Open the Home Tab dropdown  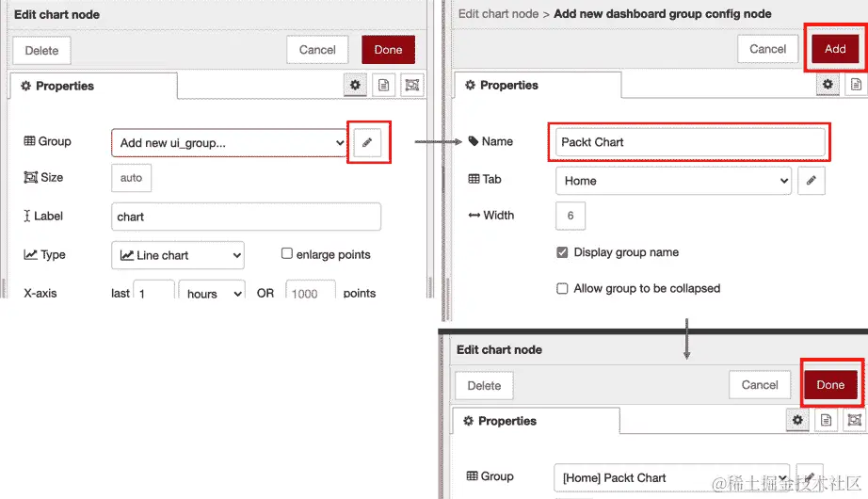coord(674,181)
